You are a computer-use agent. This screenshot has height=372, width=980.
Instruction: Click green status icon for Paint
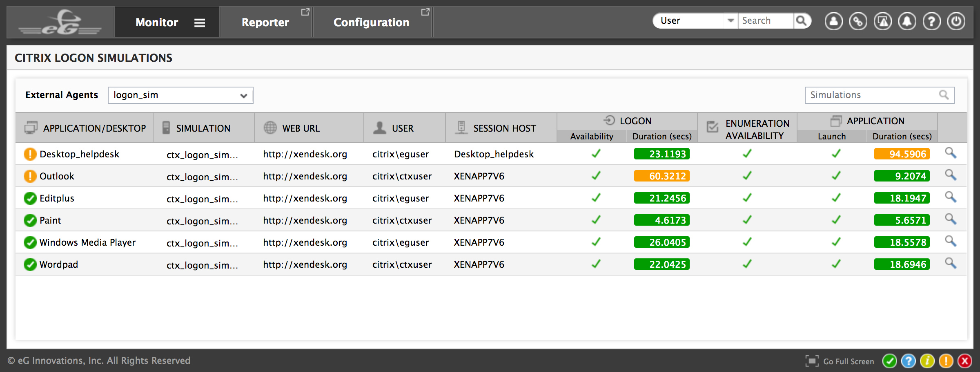[30, 220]
